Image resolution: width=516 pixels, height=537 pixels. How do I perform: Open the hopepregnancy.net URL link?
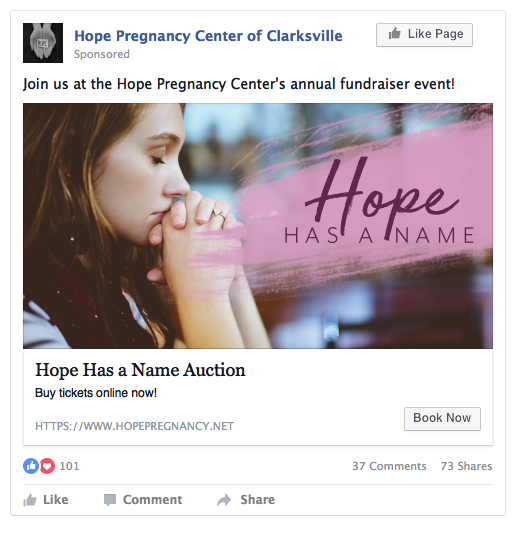[134, 426]
